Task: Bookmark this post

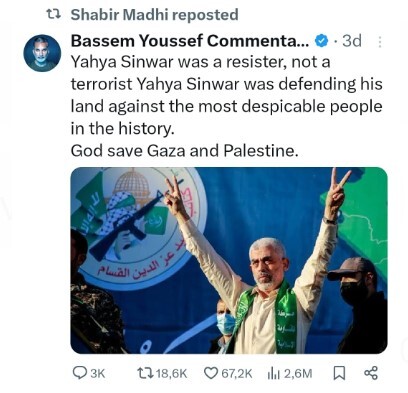Action: [339, 373]
